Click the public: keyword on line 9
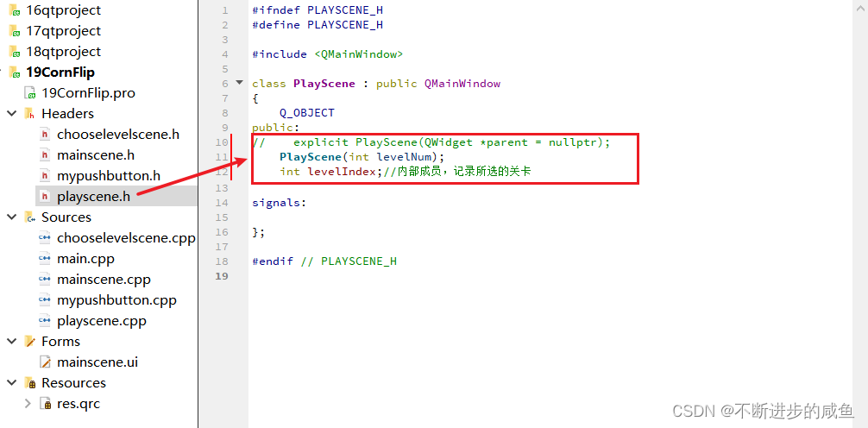Screen dimensions: 868x428 (x=276, y=128)
